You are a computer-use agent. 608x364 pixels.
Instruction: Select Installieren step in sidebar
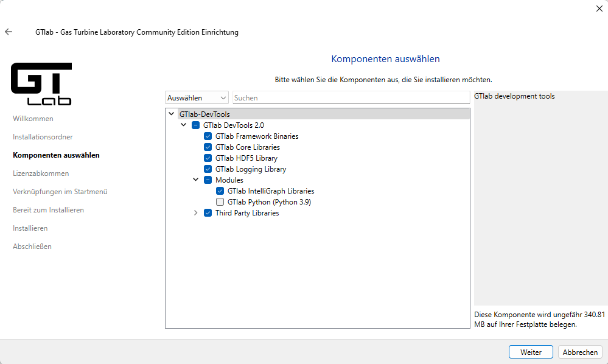tap(30, 228)
